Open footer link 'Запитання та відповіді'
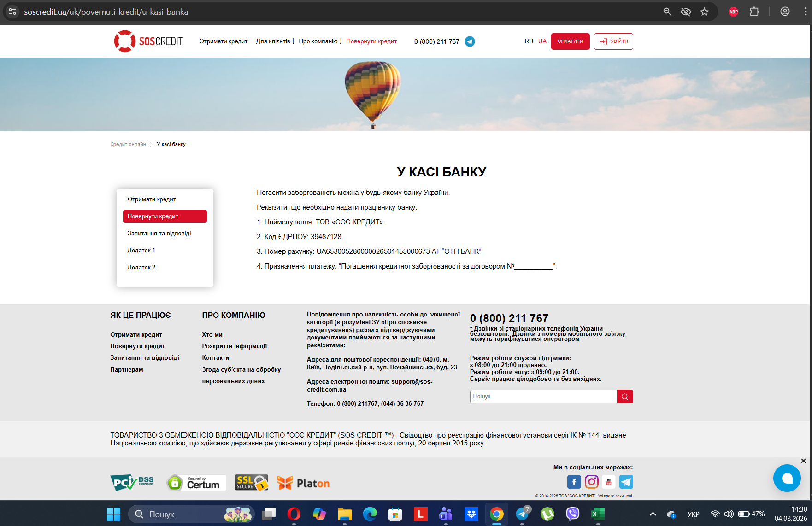This screenshot has width=812, height=526. (145, 358)
